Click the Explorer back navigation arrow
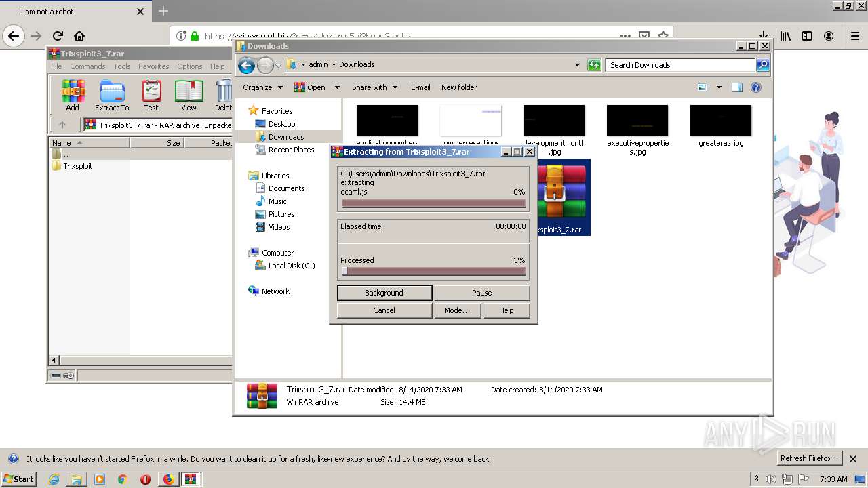This screenshot has width=868, height=488. 246,65
